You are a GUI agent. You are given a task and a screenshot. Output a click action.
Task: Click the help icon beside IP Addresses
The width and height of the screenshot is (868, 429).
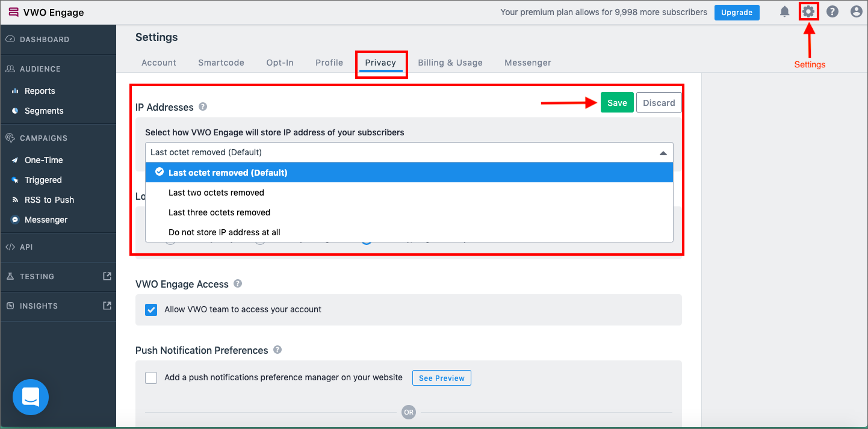(203, 106)
